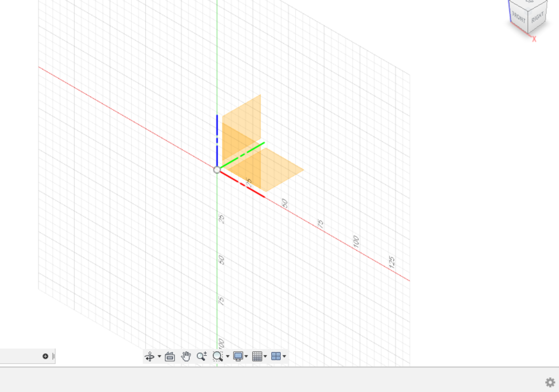Expand the Display Settings dropdown
The image size is (559, 392).
[x=247, y=356]
